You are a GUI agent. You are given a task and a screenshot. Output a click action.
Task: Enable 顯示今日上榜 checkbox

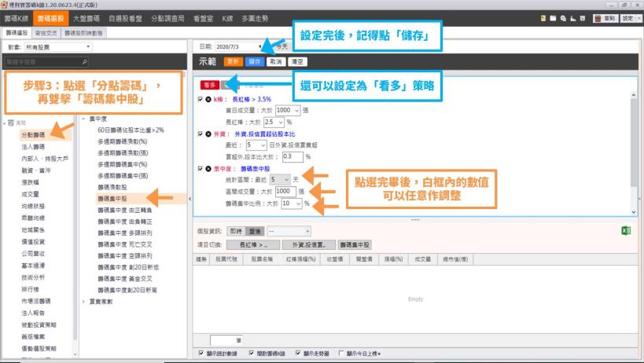(341, 353)
